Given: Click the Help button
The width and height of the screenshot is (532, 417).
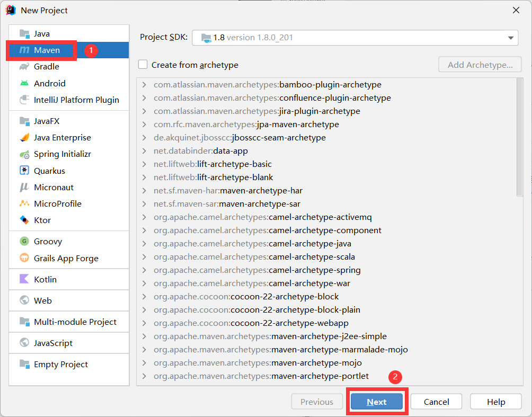Looking at the screenshot, I should click(x=496, y=402).
